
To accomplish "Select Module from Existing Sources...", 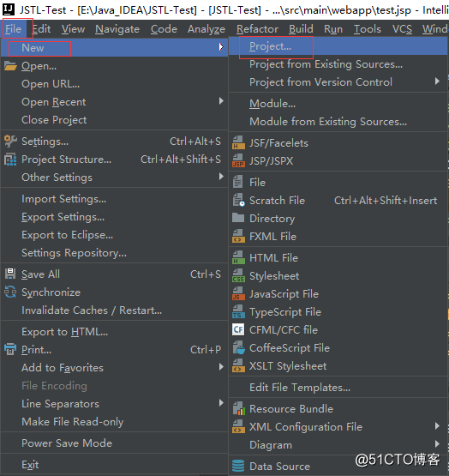I will pyautogui.click(x=338, y=122).
